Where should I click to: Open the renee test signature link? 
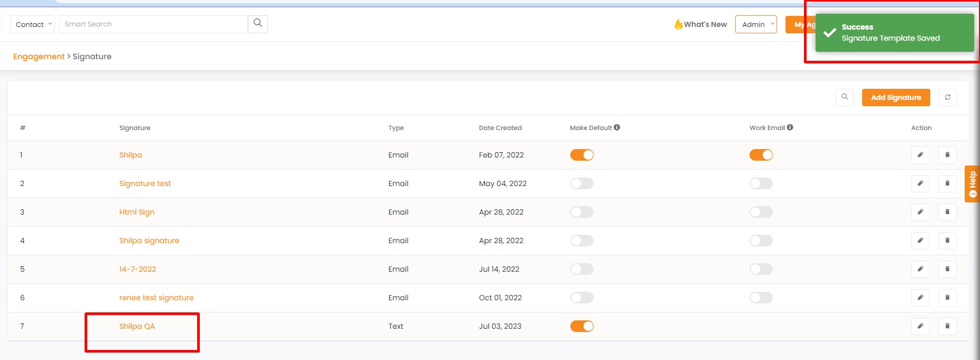click(156, 298)
